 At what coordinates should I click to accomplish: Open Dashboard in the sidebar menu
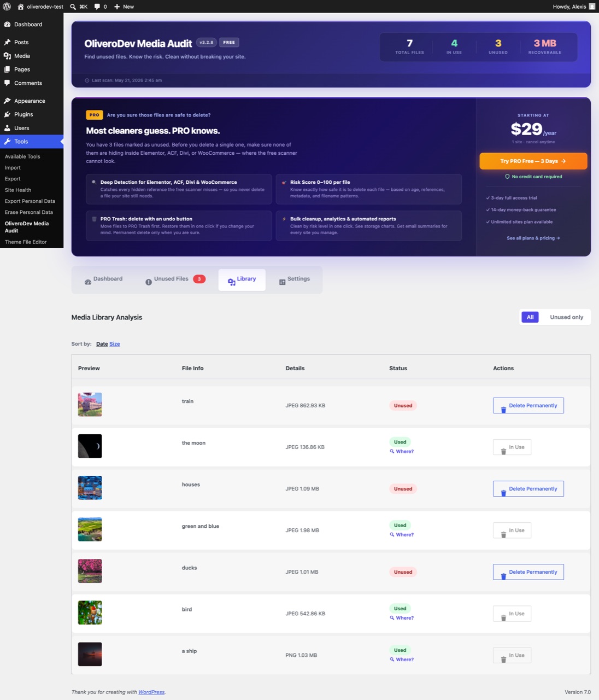[x=32, y=25]
